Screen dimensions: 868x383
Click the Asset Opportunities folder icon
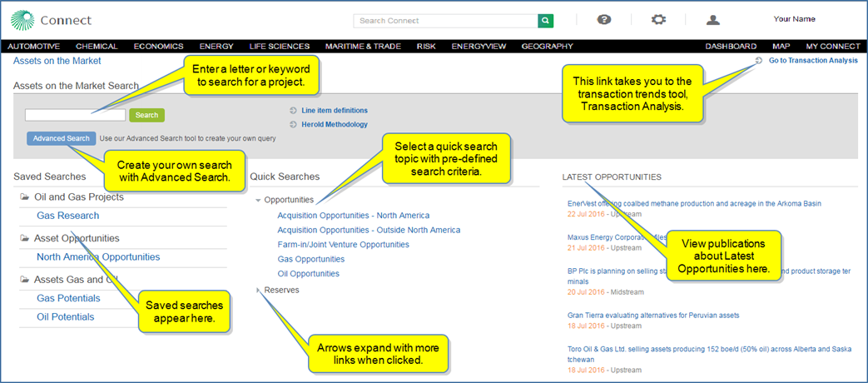click(x=24, y=238)
